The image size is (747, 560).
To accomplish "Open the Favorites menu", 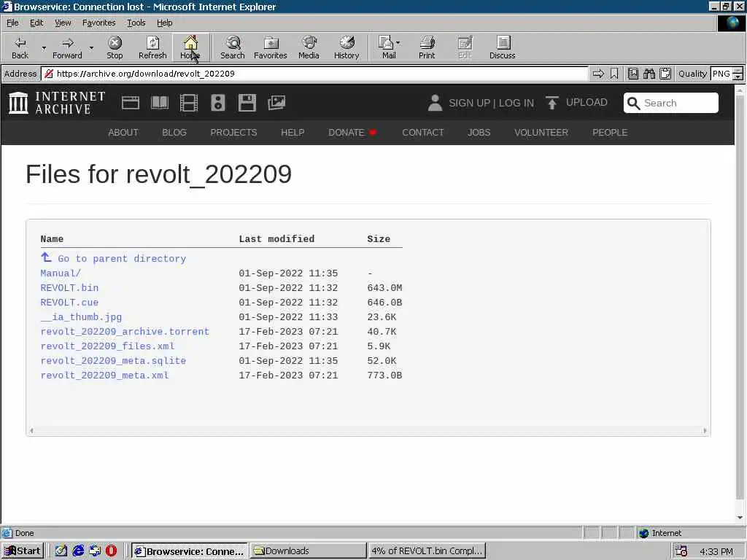I will click(x=98, y=23).
